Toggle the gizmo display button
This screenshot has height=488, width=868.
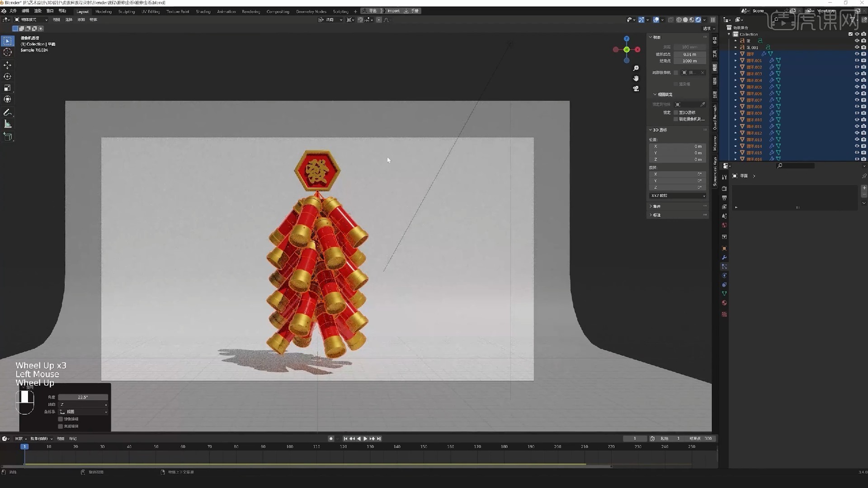click(641, 20)
